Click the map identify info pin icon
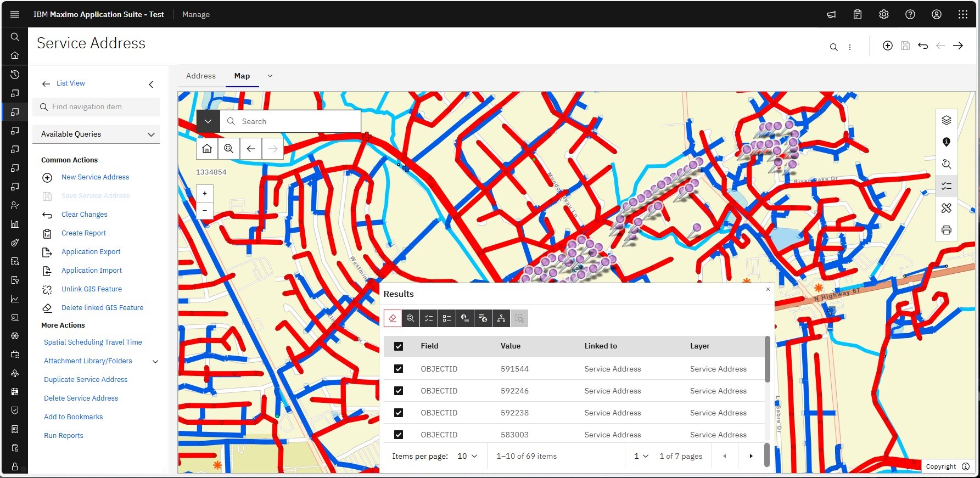 coord(946,142)
